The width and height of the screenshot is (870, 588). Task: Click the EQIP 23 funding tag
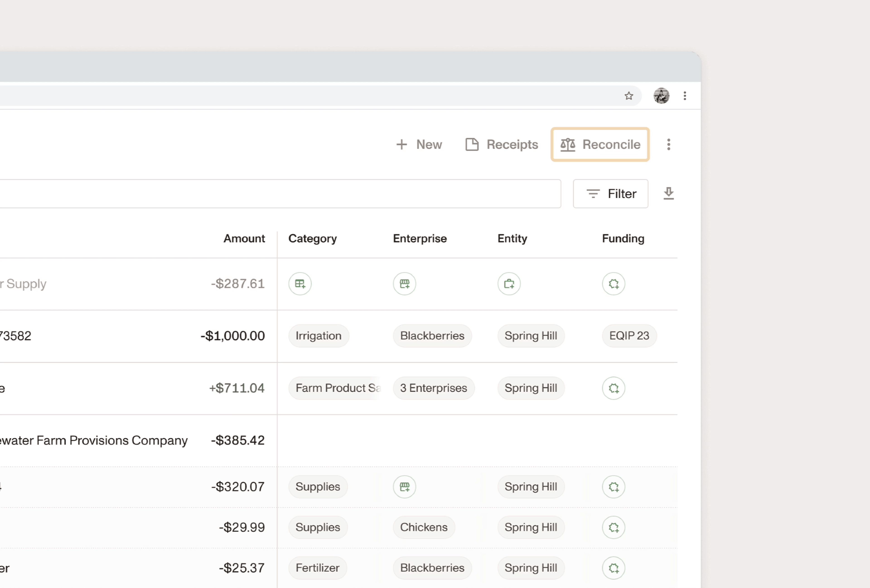click(629, 336)
